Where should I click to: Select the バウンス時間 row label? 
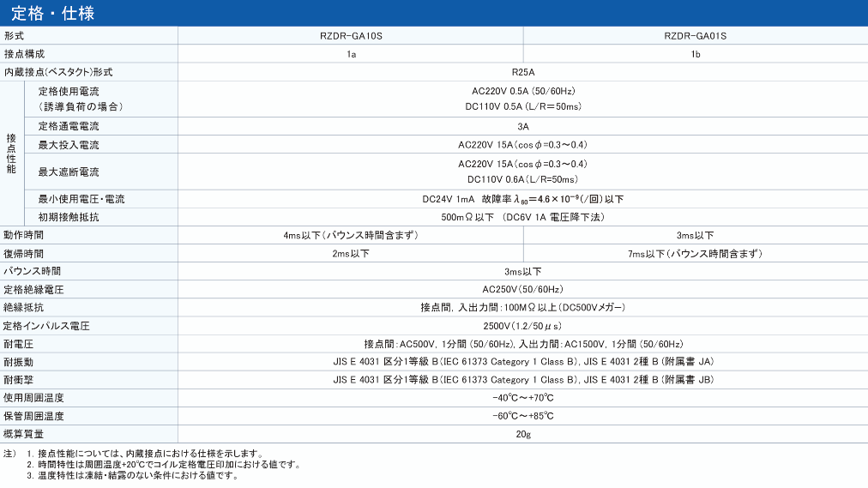click(33, 271)
